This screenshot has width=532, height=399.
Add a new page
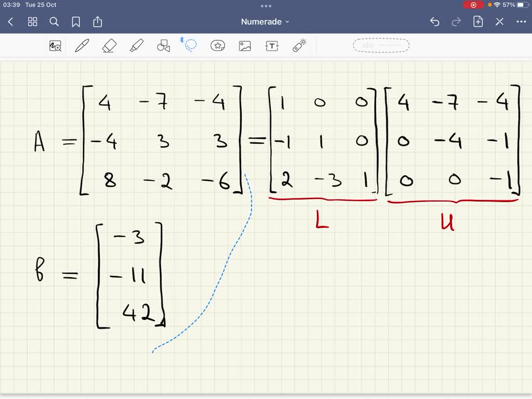pyautogui.click(x=478, y=22)
